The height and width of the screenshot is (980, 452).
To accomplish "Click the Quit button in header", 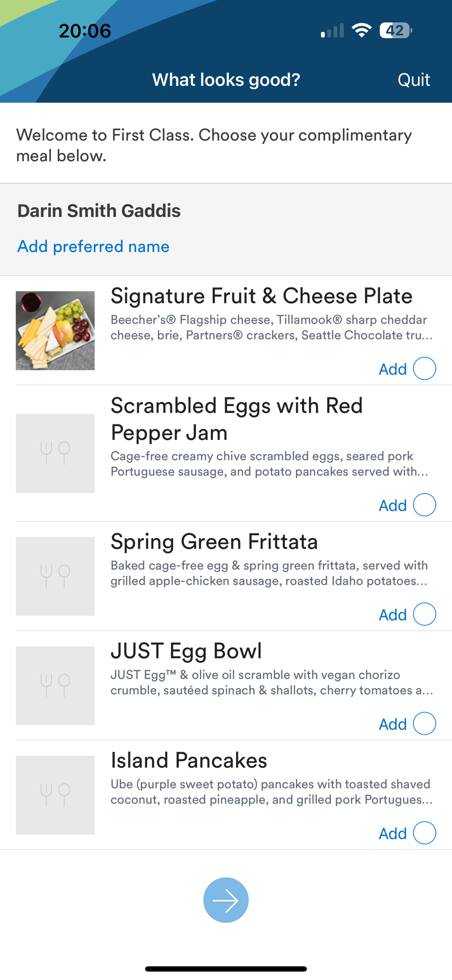I will (414, 79).
